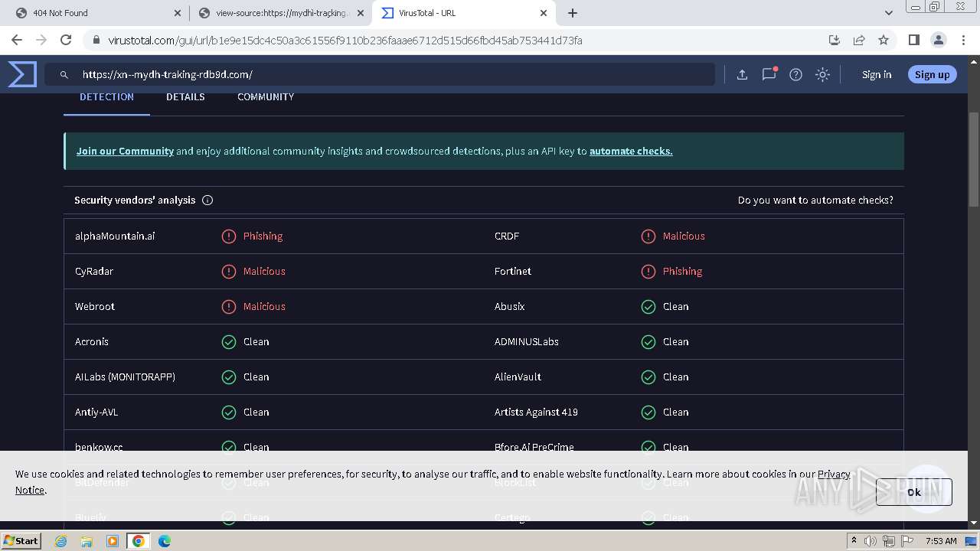The image size is (980, 551).
Task: Select the COMMUNITY tab
Action: pyautogui.click(x=266, y=97)
